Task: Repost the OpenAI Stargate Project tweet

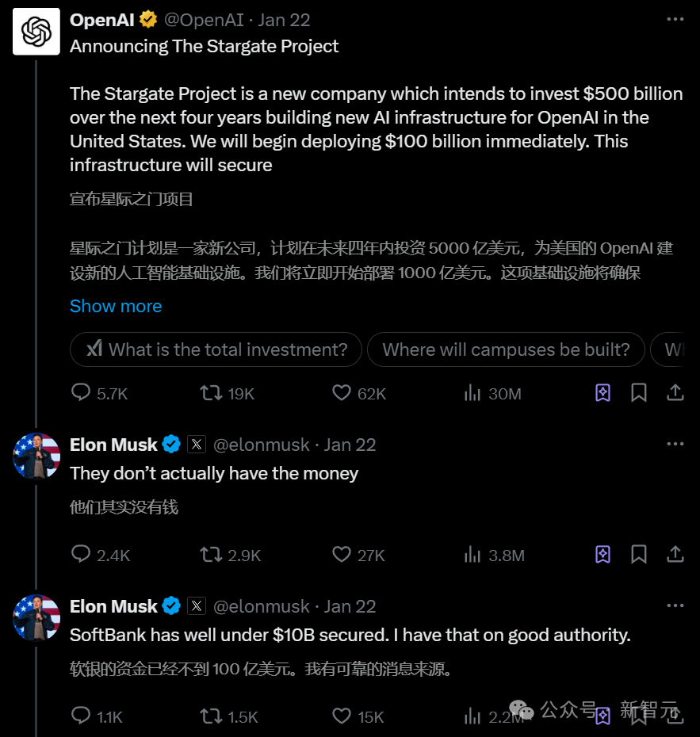Action: pos(211,392)
